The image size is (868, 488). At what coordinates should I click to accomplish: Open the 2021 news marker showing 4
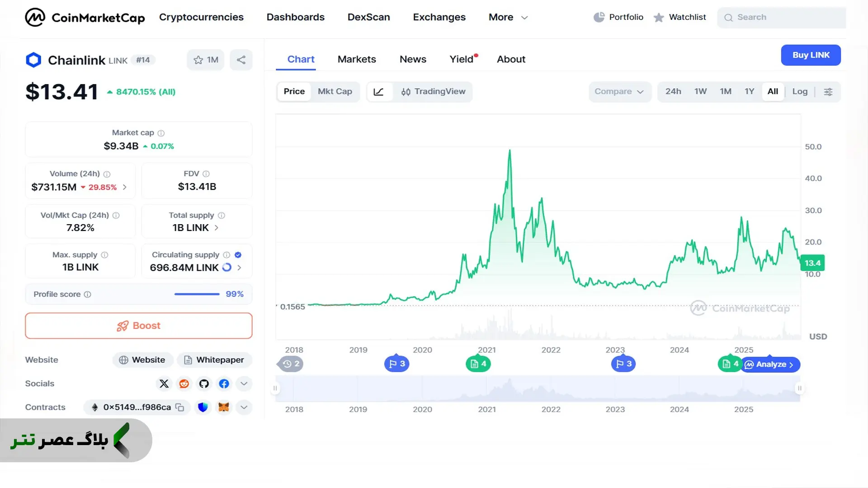click(478, 364)
